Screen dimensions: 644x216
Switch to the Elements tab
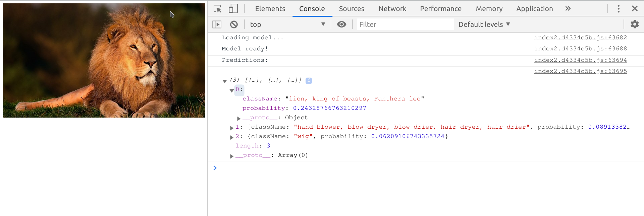point(270,9)
